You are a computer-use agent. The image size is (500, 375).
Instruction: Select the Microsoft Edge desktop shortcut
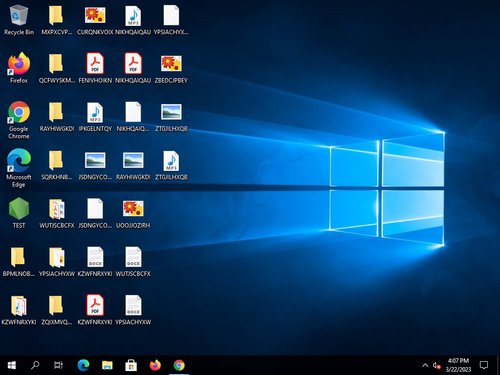tap(19, 168)
